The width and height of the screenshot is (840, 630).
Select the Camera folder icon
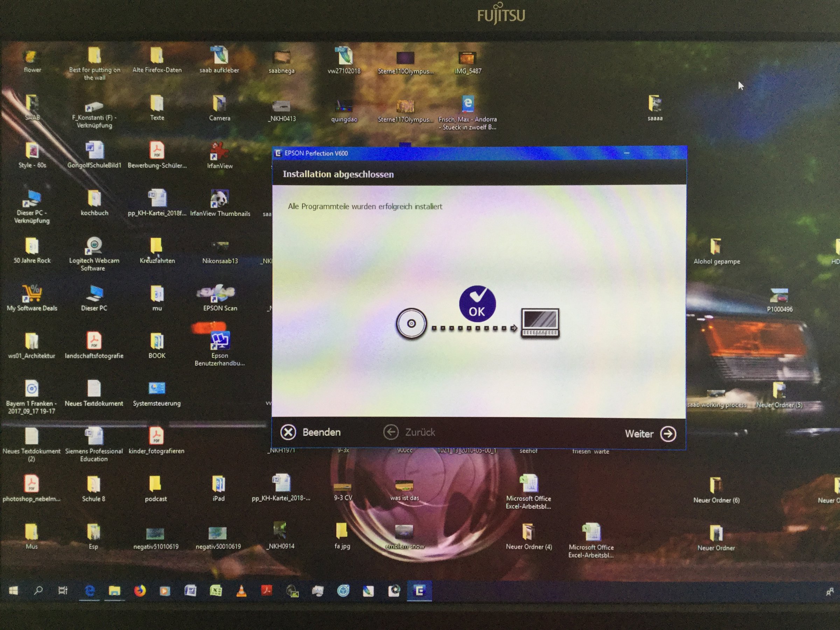click(x=219, y=108)
